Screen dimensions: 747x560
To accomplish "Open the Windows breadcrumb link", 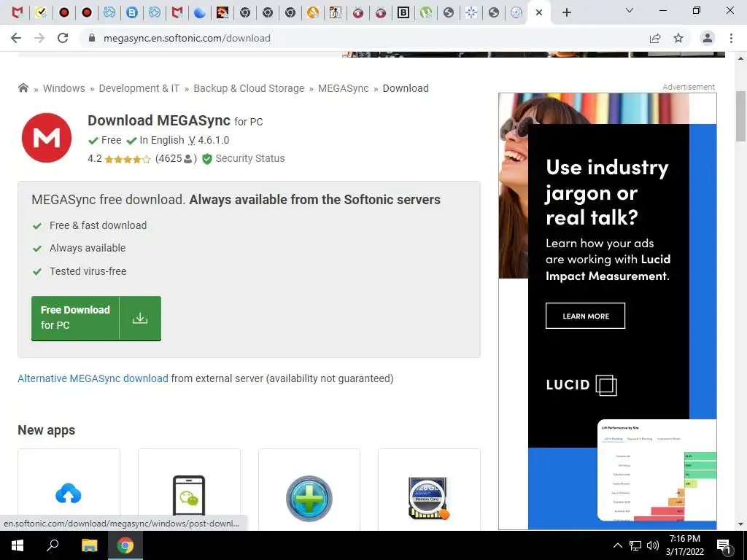I will (x=64, y=88).
